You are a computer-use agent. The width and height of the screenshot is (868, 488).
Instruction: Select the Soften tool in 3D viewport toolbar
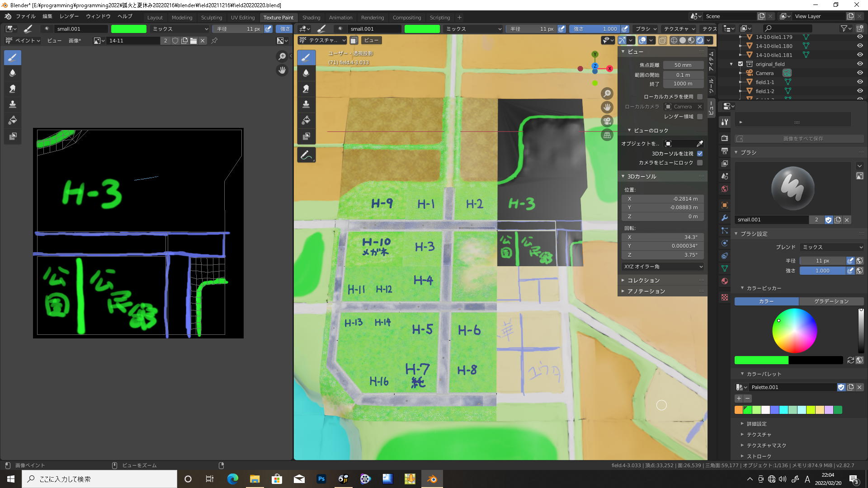[306, 73]
